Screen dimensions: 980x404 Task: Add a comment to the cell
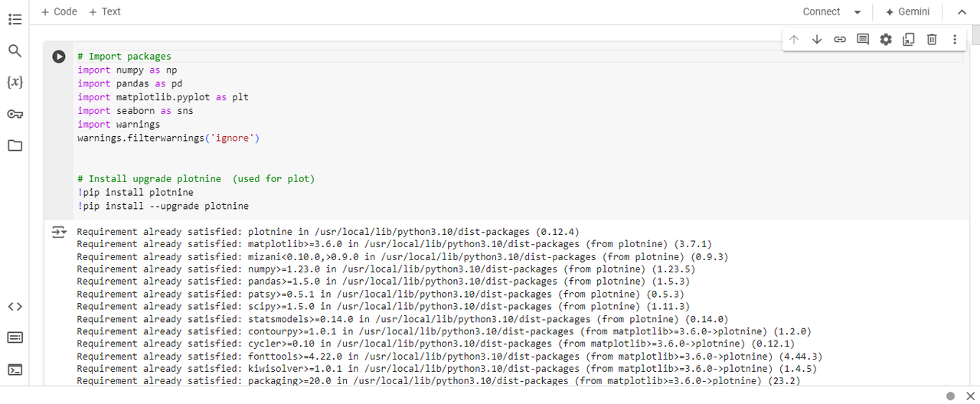point(863,39)
